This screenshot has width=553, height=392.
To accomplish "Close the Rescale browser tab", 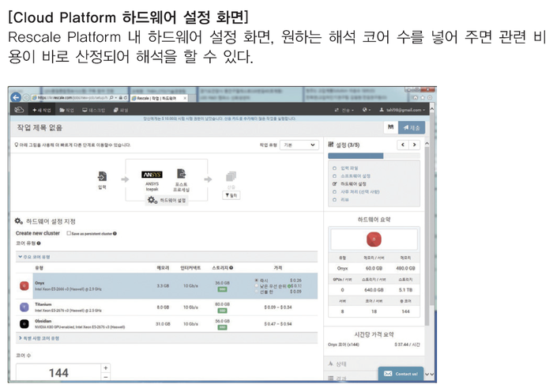I will click(x=185, y=98).
